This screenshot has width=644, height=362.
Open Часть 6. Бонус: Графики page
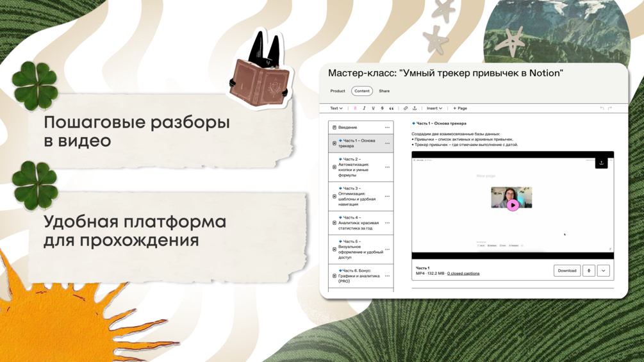pos(361,276)
